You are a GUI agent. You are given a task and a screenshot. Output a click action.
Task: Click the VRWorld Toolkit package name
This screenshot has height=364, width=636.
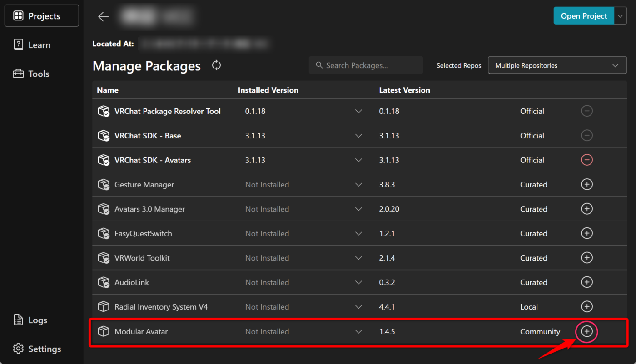[142, 258]
